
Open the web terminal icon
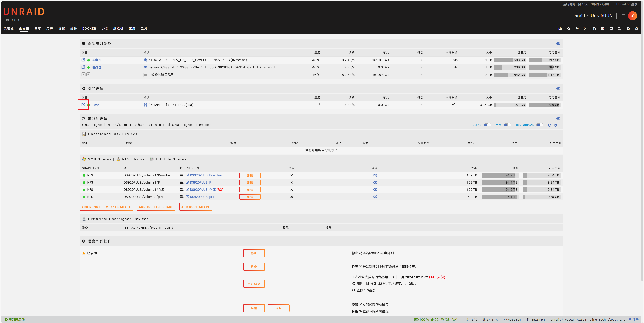585,29
